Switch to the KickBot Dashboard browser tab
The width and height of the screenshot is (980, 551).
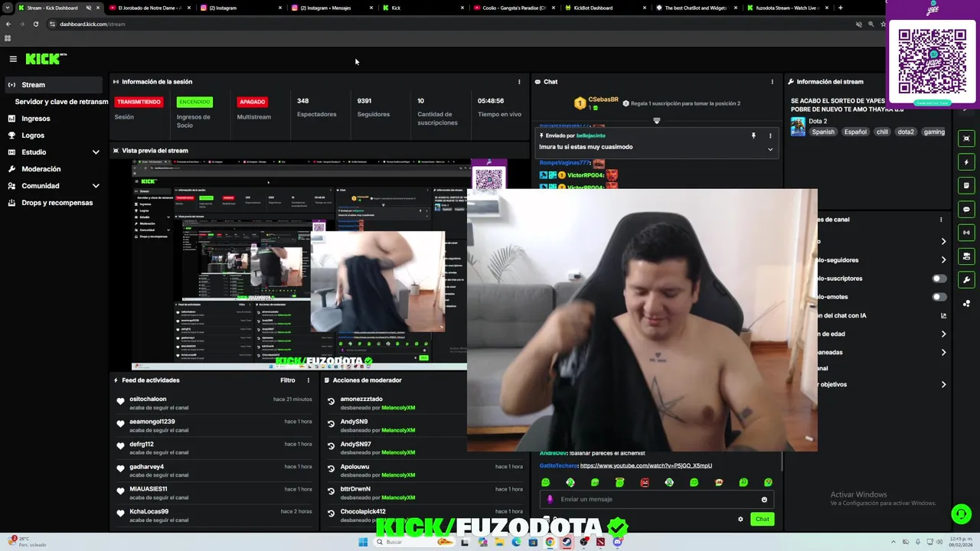(605, 8)
